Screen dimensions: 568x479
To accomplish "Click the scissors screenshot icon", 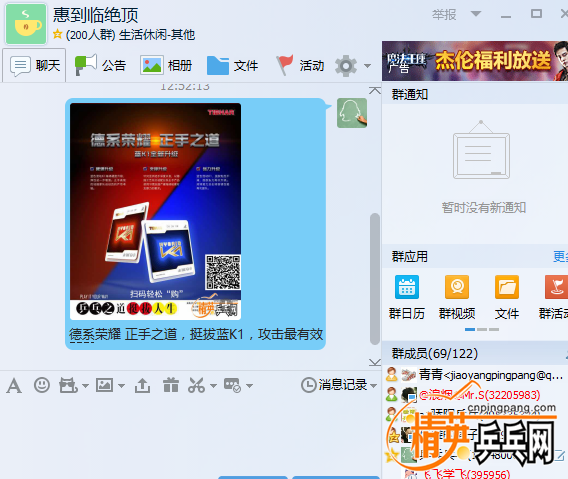I will 197,385.
